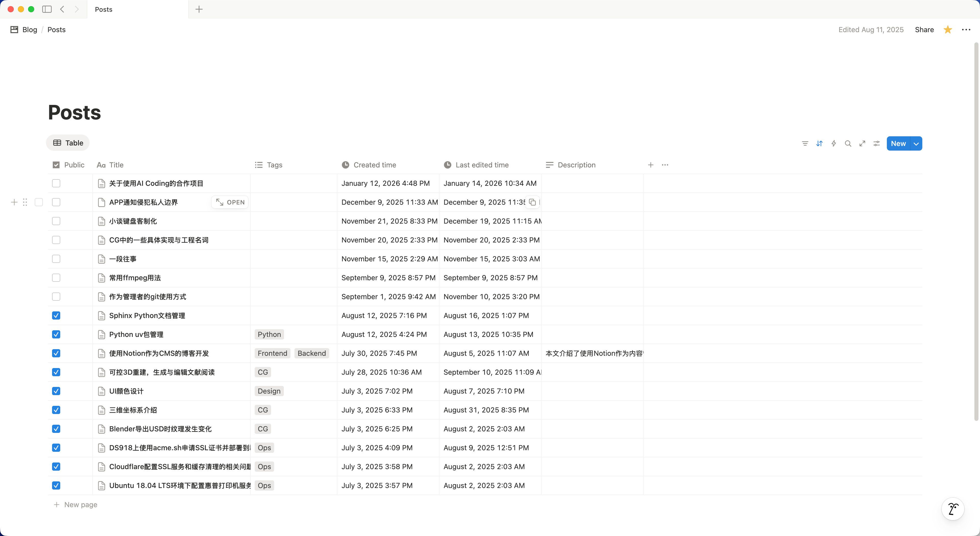
Task: Click the database search magnifier icon
Action: click(x=848, y=143)
